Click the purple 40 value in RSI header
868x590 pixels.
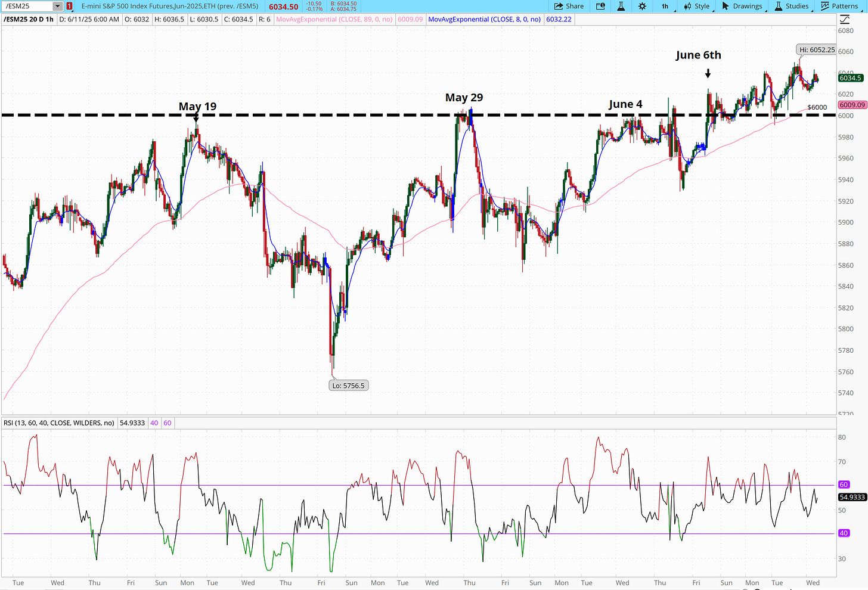(x=154, y=423)
